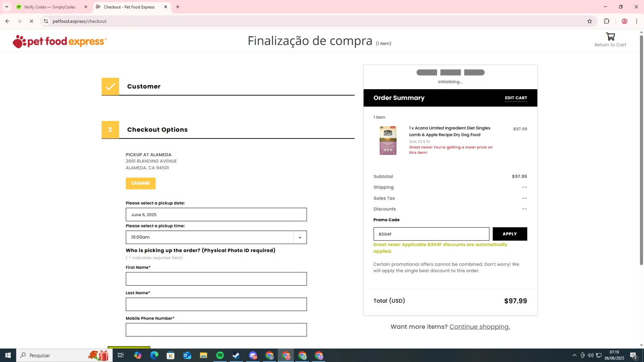
Task: Click the Meet Now tray icon
Action: [x=583, y=355]
